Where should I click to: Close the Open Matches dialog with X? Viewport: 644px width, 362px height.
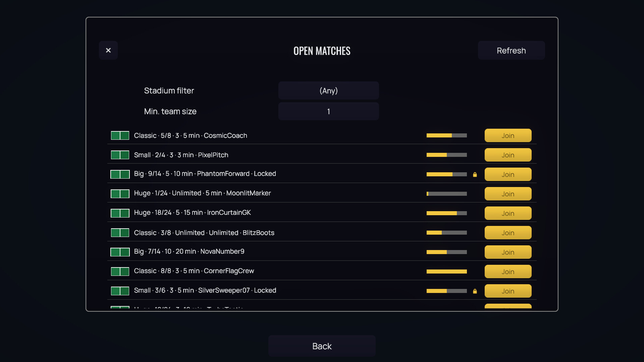(108, 50)
